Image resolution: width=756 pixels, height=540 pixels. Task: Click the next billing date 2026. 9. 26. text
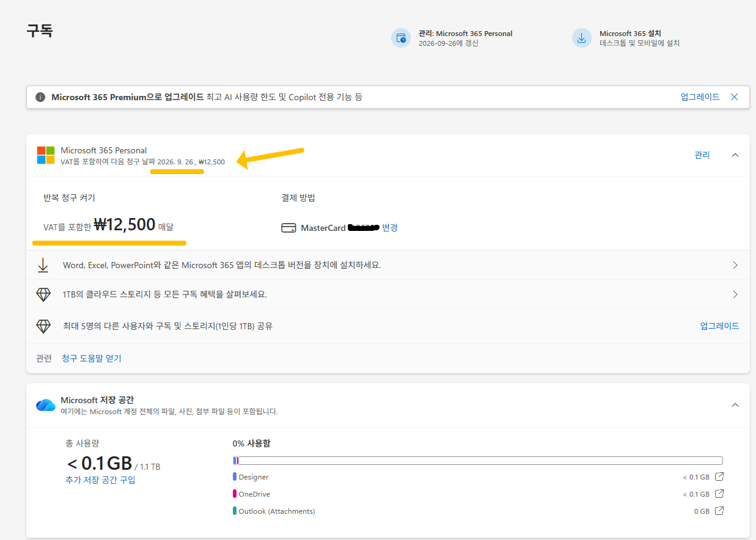pyautogui.click(x=176, y=162)
